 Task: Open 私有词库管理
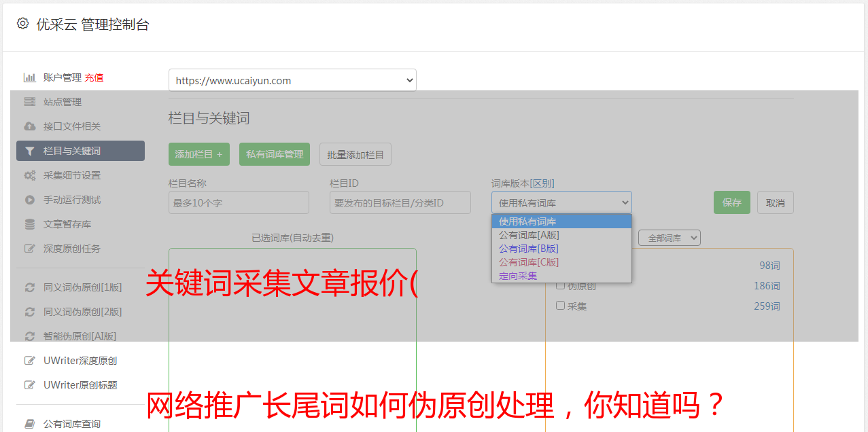[275, 154]
